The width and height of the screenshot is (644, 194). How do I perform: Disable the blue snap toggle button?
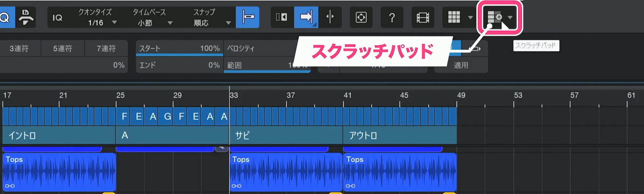pos(247,17)
